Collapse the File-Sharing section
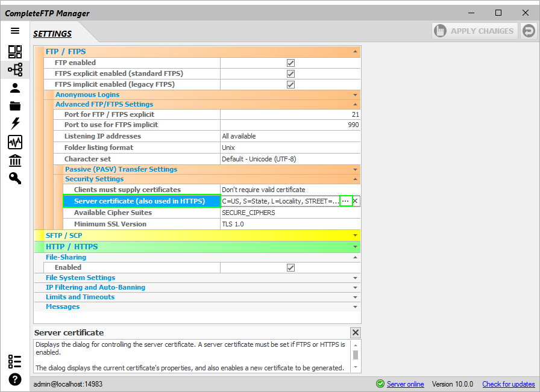 (355, 258)
